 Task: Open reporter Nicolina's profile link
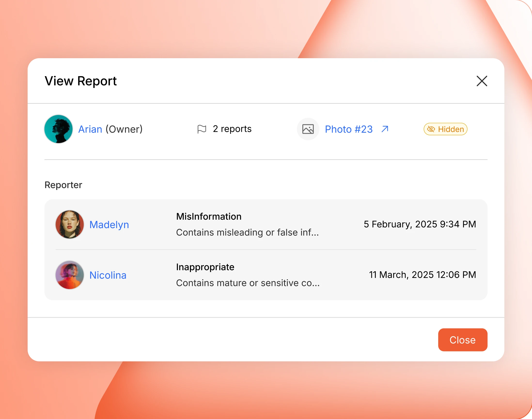108,275
